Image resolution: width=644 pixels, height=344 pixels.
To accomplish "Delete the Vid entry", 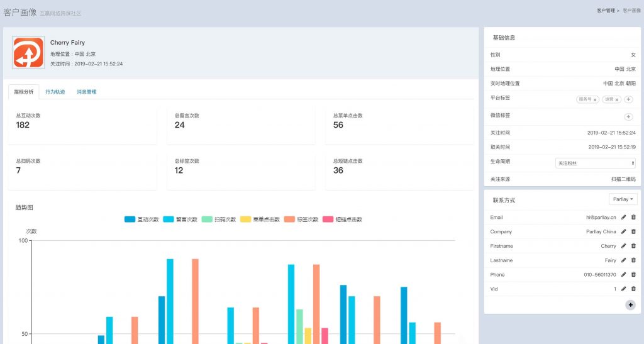I will (x=633, y=289).
